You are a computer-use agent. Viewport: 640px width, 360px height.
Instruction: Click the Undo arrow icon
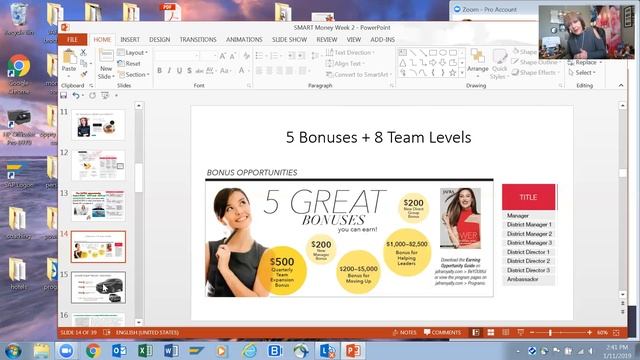76,96
